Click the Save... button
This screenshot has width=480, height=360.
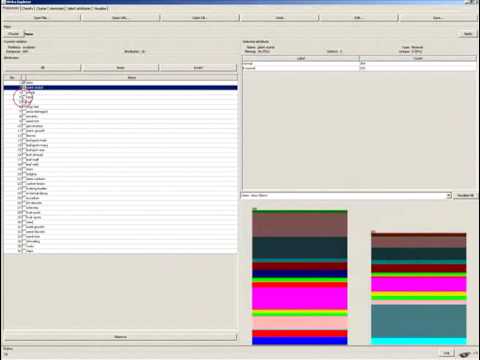click(x=437, y=18)
